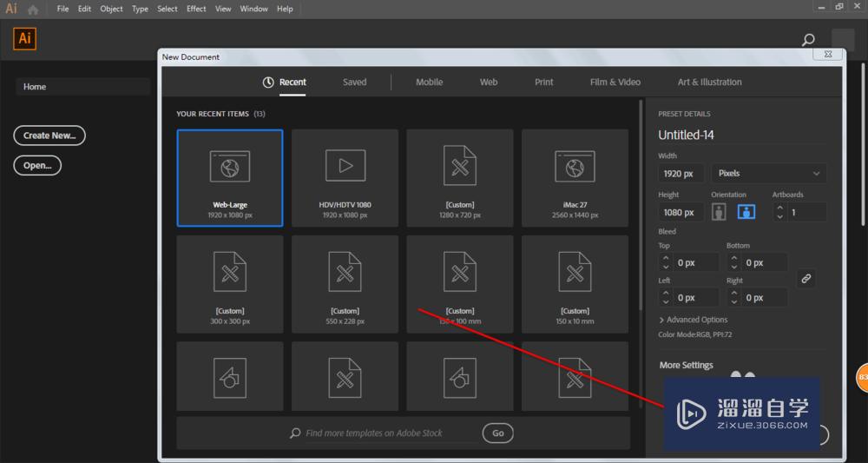Open the View menu

tap(223, 9)
